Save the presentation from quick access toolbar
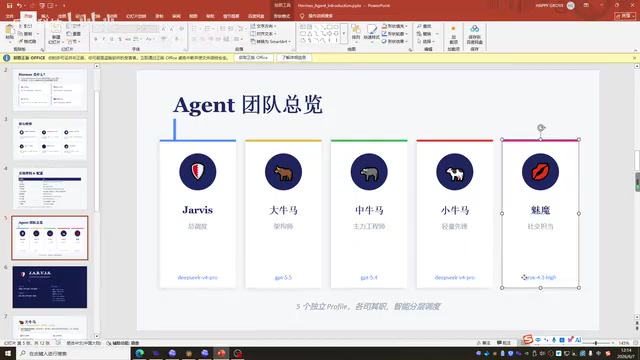 9,6
